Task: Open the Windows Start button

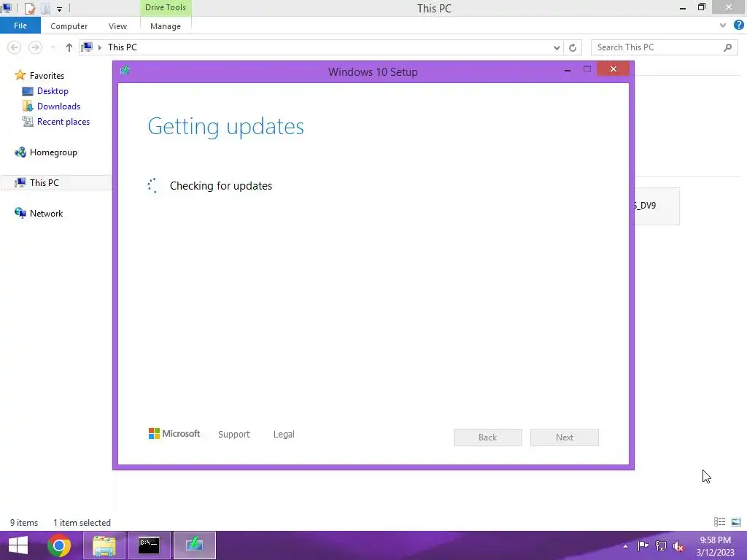Action: [18, 545]
